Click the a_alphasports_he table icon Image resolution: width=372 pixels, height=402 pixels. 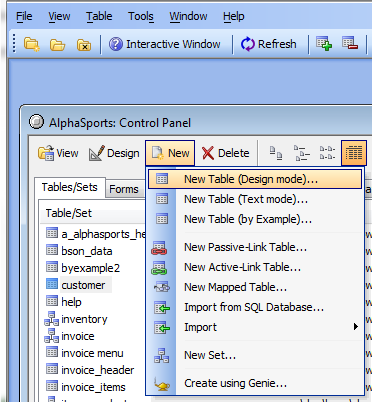point(52,233)
